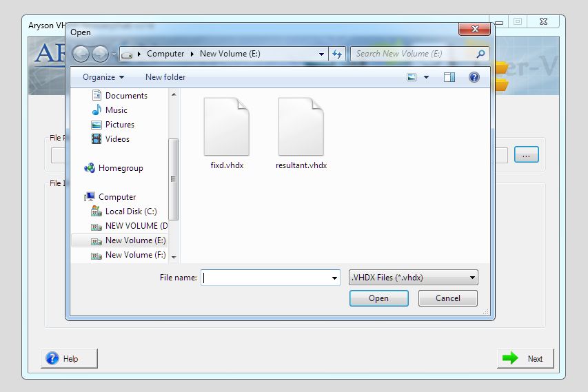The image size is (588, 392).
Task: Open New Volume (F:) drive
Action: pyautogui.click(x=128, y=255)
